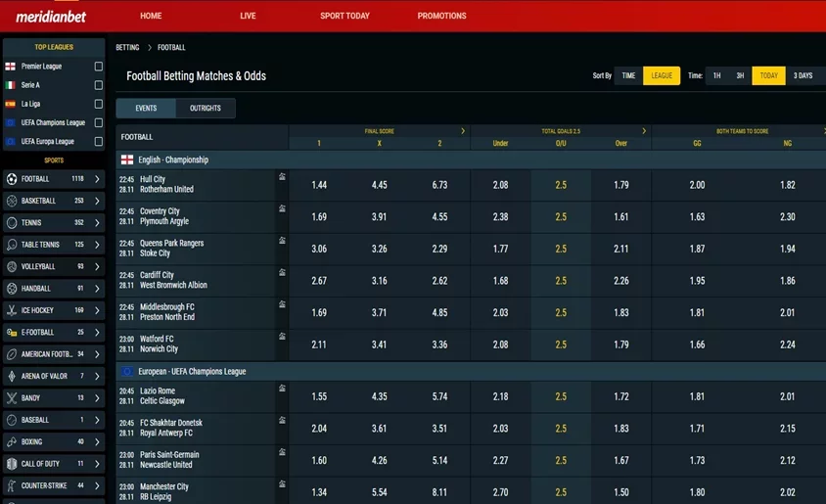Set time filter to 3H
Screen dimensions: 826x504
(x=740, y=75)
